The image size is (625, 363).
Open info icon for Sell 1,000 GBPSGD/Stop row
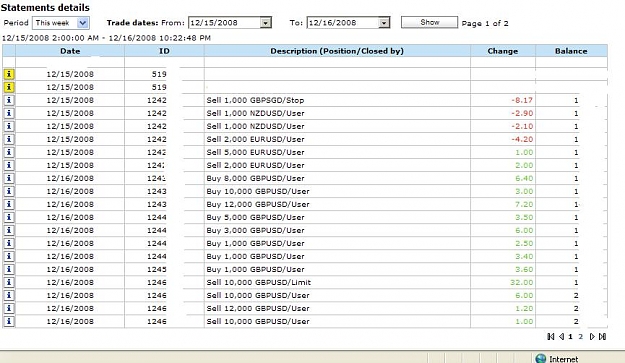coord(9,100)
